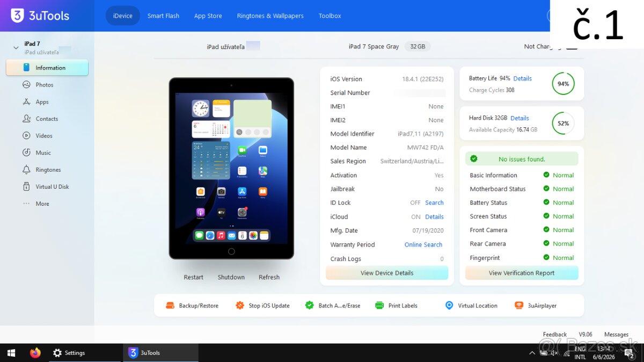Screen dimensions: 644x362
Task: Click the Refresh button
Action: point(269,277)
